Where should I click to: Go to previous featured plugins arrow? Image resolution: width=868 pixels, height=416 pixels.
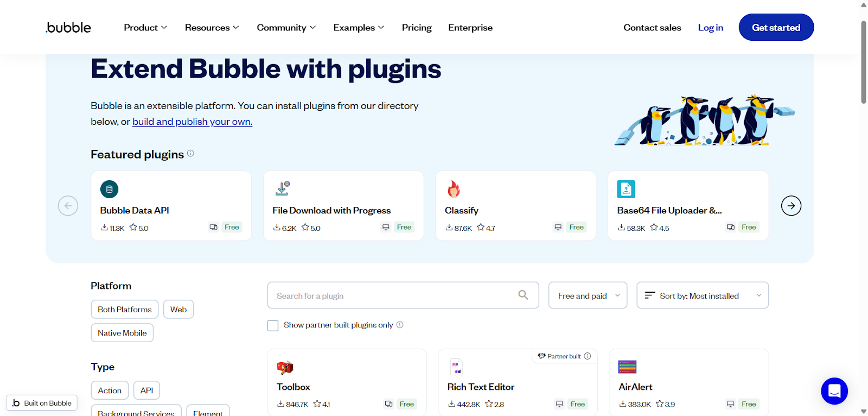pyautogui.click(x=68, y=206)
